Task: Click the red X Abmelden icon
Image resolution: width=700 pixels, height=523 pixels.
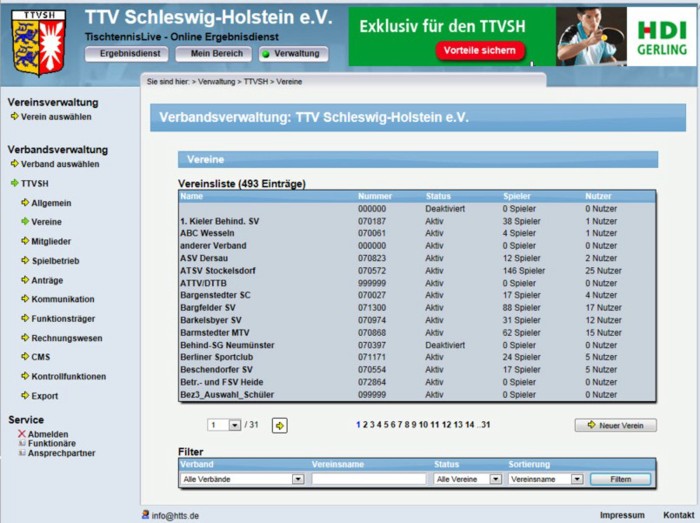Action: click(21, 434)
